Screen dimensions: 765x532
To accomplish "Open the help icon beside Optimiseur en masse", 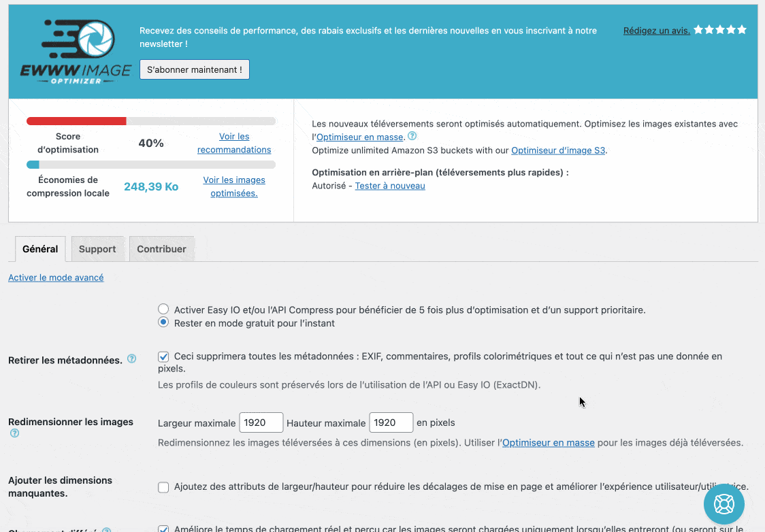I will [412, 136].
